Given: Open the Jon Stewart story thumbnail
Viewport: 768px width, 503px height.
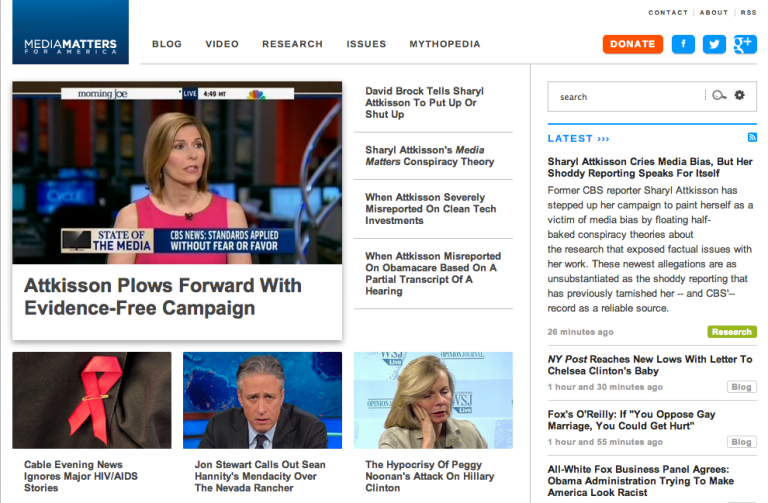Looking at the screenshot, I should pyautogui.click(x=255, y=400).
